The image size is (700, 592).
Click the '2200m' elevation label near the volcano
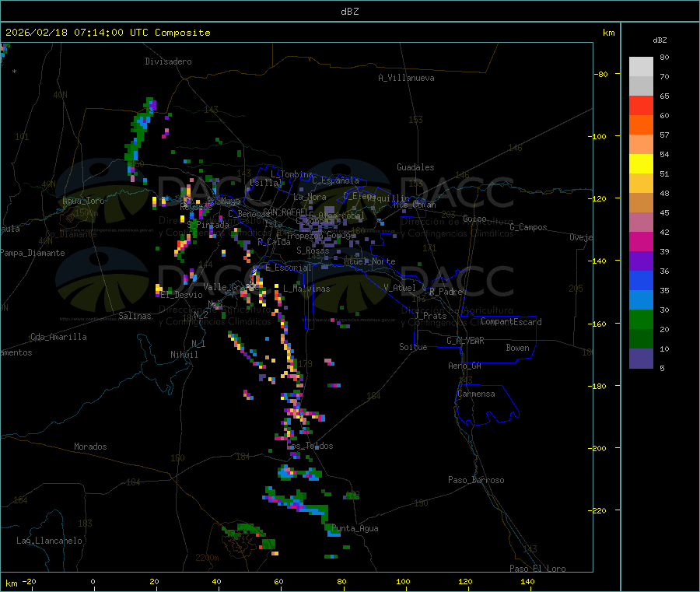[207, 558]
